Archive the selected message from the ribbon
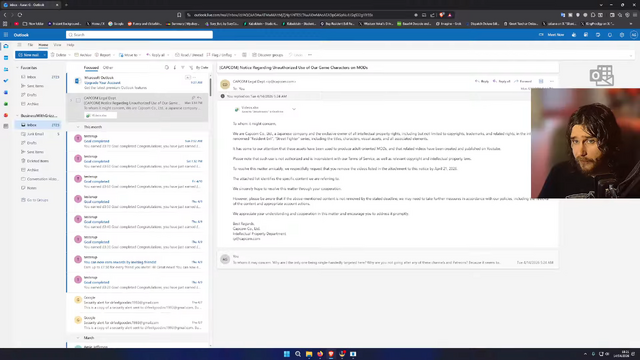Image resolution: width=640 pixels, height=360 pixels. (83, 55)
